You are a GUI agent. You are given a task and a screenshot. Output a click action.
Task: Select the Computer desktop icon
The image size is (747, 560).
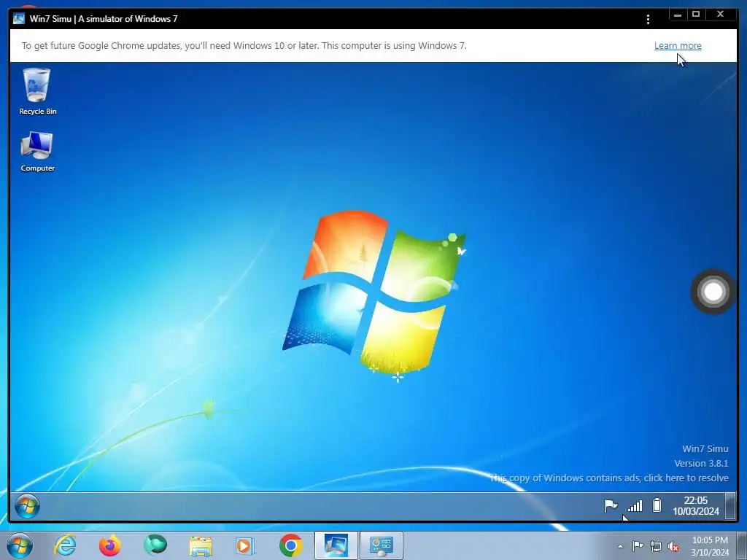coord(37,152)
